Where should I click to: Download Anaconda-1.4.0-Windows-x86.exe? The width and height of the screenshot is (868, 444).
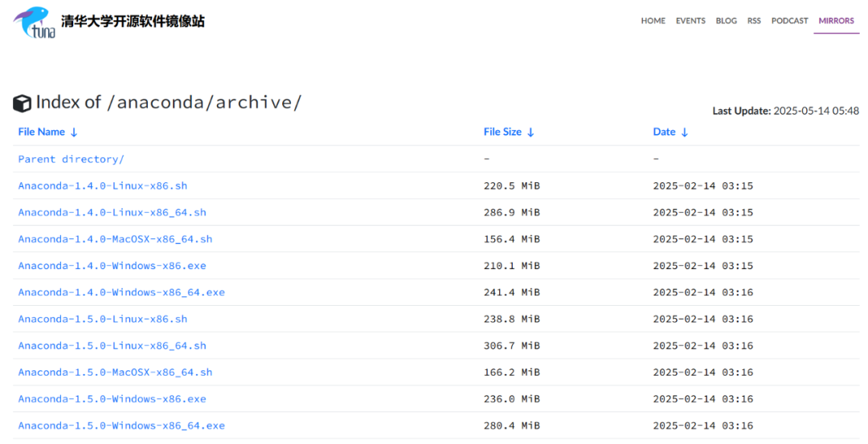112,266
